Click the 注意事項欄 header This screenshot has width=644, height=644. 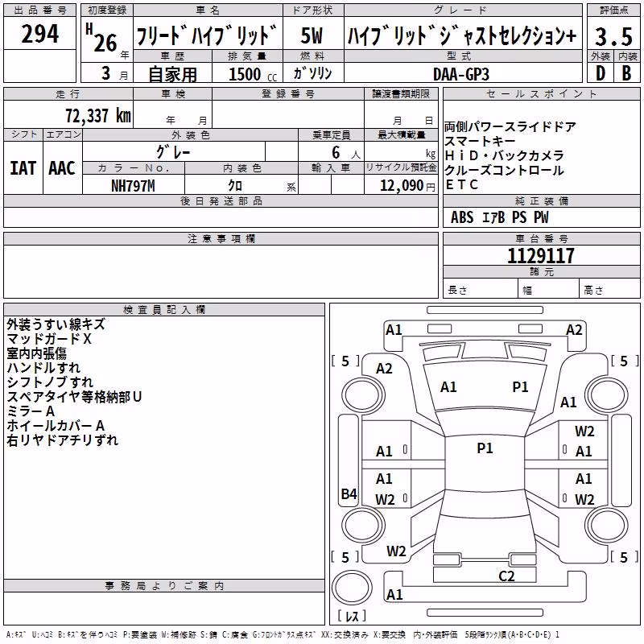coord(221,238)
